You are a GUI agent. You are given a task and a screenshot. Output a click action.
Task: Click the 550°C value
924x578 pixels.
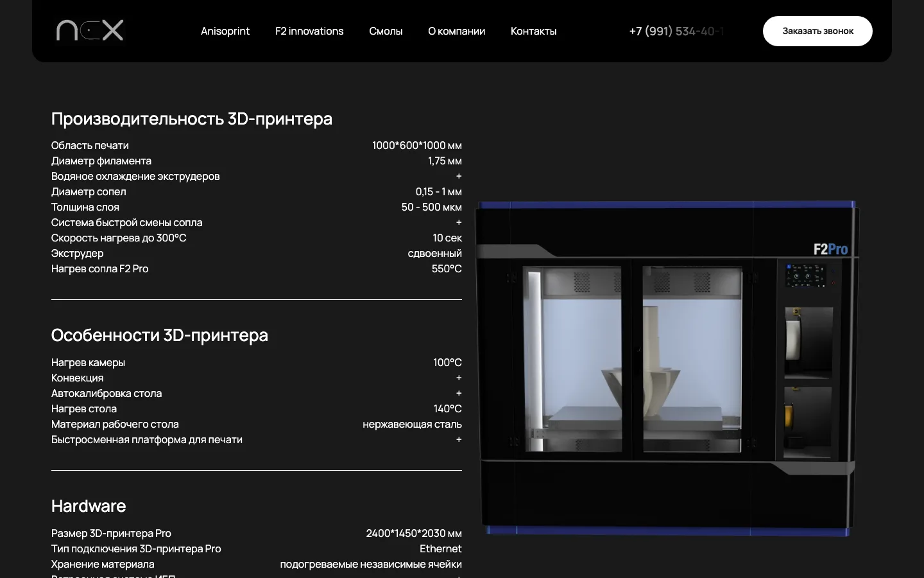(447, 268)
